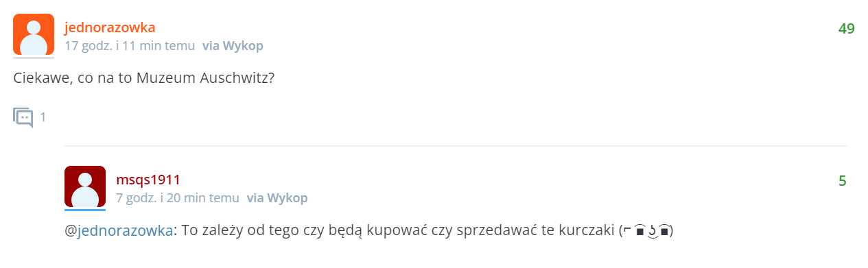Click "via Wykop" on msqs1911's reply
The image size is (868, 268).
[277, 198]
